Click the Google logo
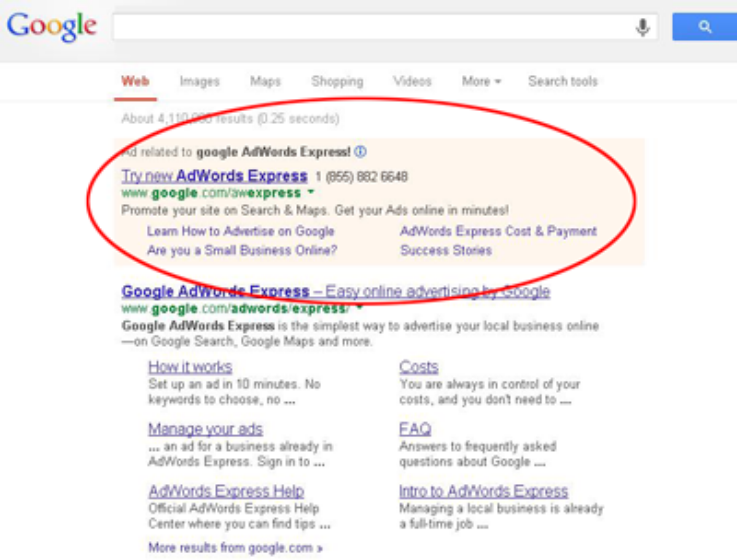The image size is (737, 560). tap(52, 27)
